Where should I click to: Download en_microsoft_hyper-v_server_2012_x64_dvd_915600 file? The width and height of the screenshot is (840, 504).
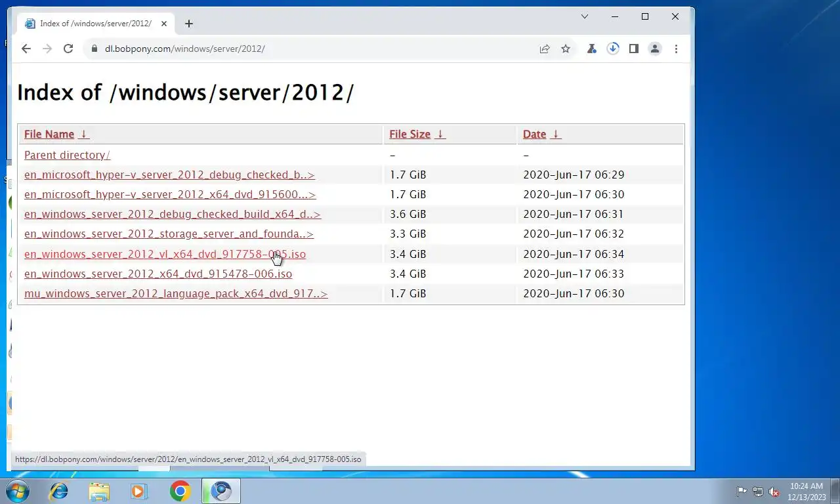pos(170,194)
